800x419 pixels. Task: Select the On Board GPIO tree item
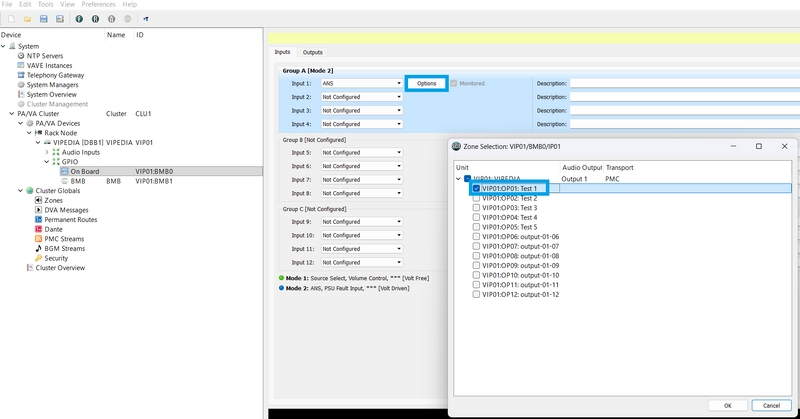(x=85, y=171)
